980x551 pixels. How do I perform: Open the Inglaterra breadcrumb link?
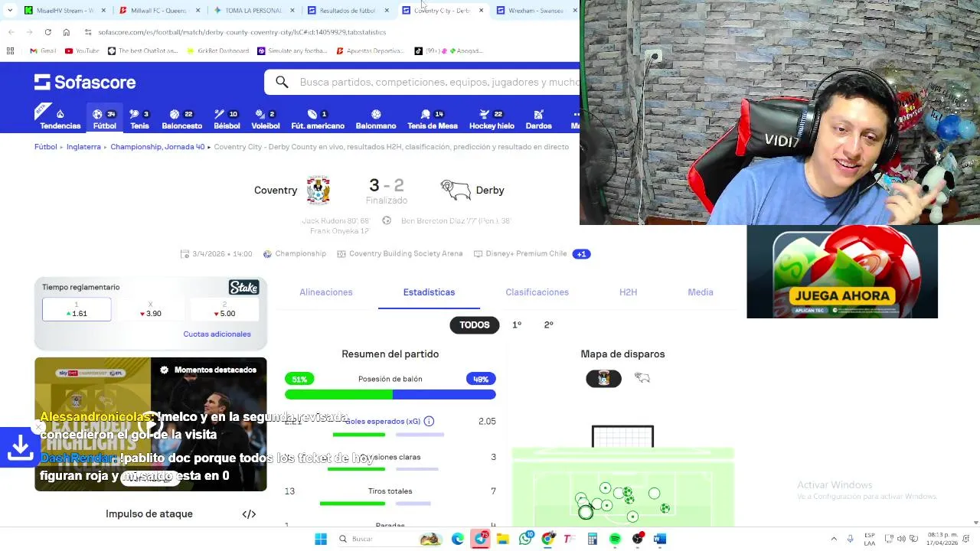83,147
